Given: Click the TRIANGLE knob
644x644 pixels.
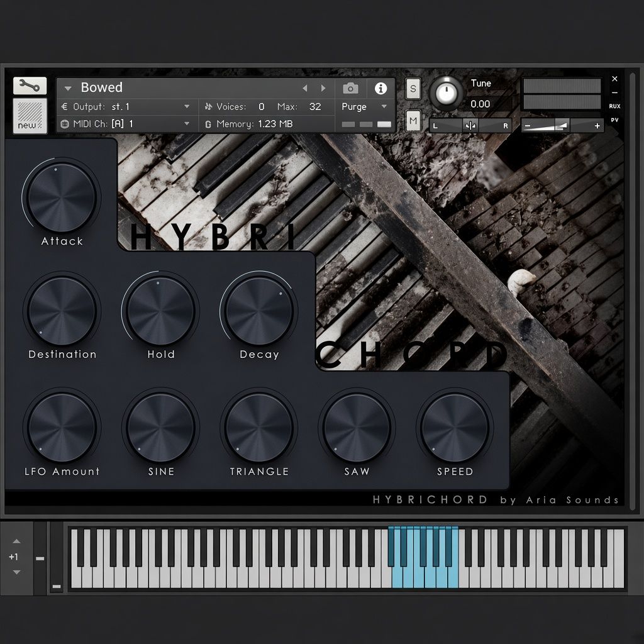Looking at the screenshot, I should tap(259, 428).
